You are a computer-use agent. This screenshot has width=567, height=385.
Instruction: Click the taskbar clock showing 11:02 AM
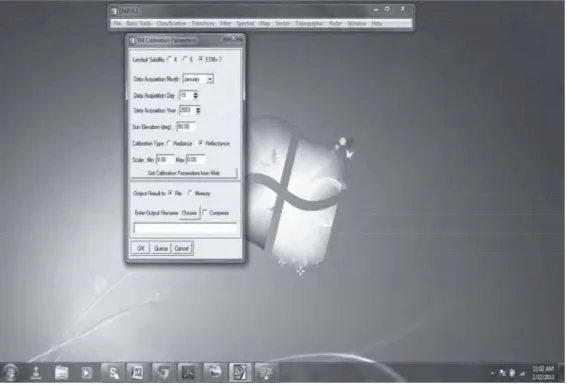(543, 373)
